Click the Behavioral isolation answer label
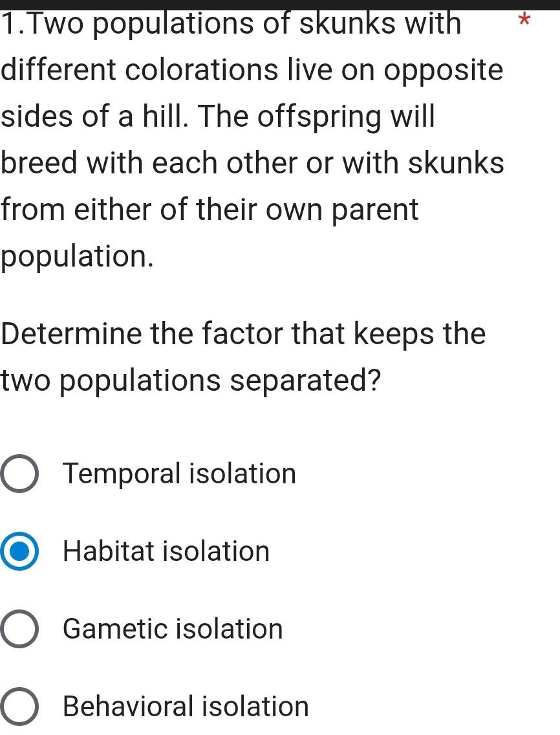This screenshot has height=735, width=560. tap(186, 707)
